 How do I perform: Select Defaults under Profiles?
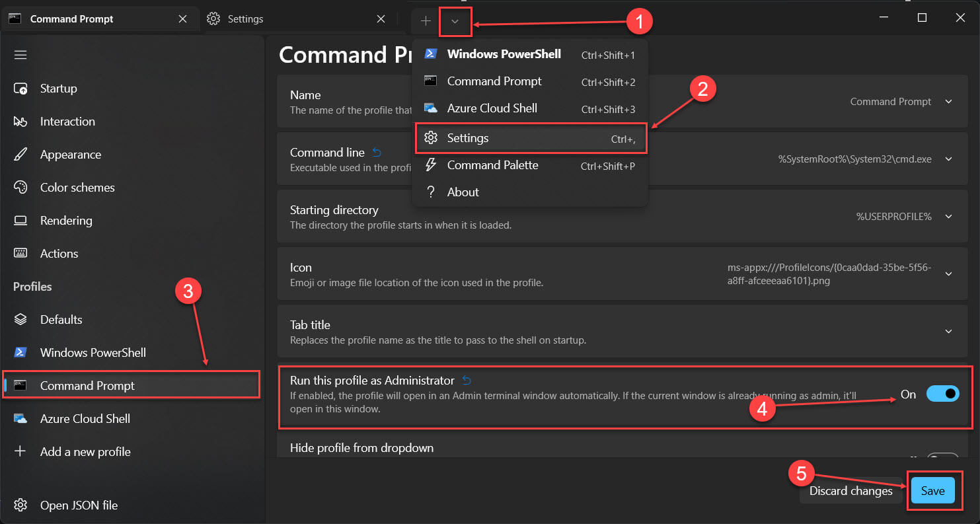[x=132, y=320]
